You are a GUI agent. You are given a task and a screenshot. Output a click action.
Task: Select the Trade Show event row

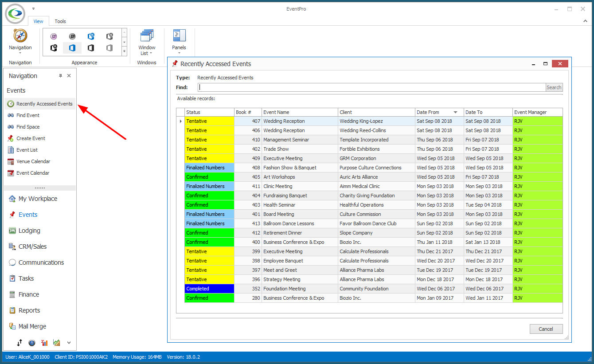pyautogui.click(x=369, y=149)
